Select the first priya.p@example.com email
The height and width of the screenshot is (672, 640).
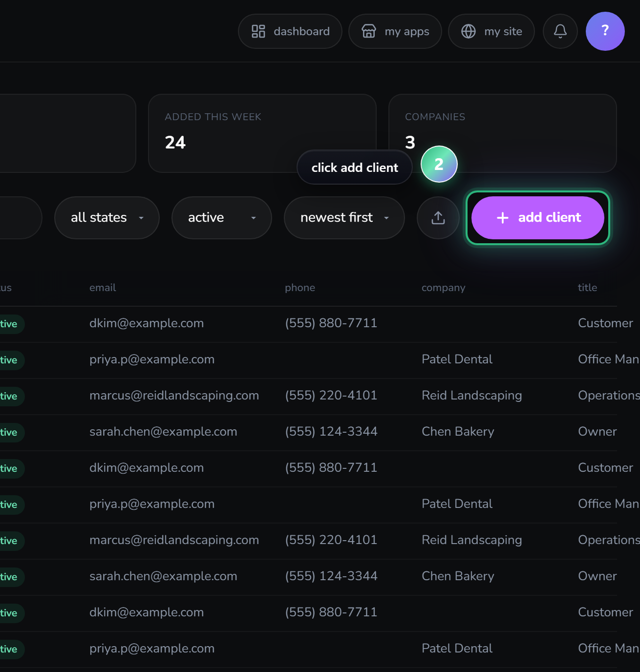pyautogui.click(x=152, y=359)
